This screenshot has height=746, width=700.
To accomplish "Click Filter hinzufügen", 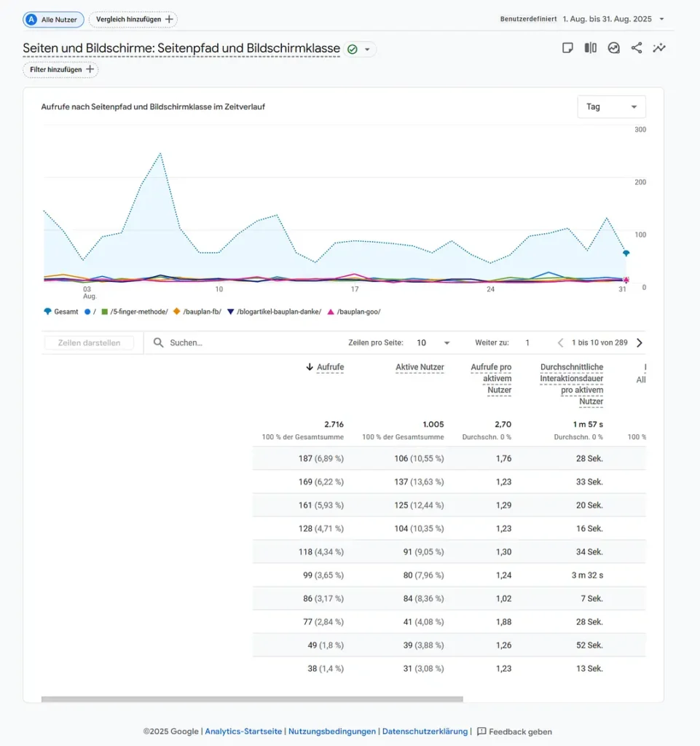I will click(60, 70).
